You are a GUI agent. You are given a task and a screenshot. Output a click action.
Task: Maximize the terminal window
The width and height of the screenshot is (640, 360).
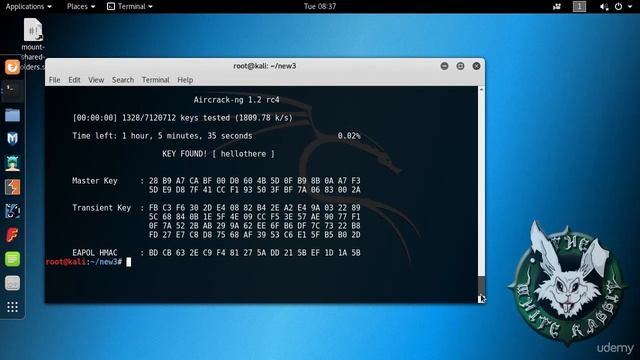pos(460,66)
